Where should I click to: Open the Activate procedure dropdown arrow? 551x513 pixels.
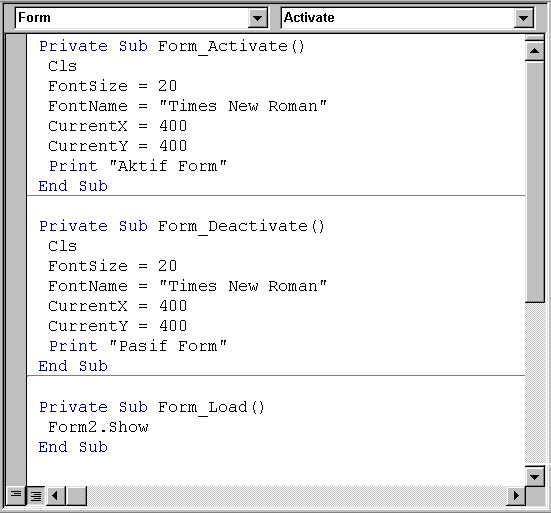point(523,18)
